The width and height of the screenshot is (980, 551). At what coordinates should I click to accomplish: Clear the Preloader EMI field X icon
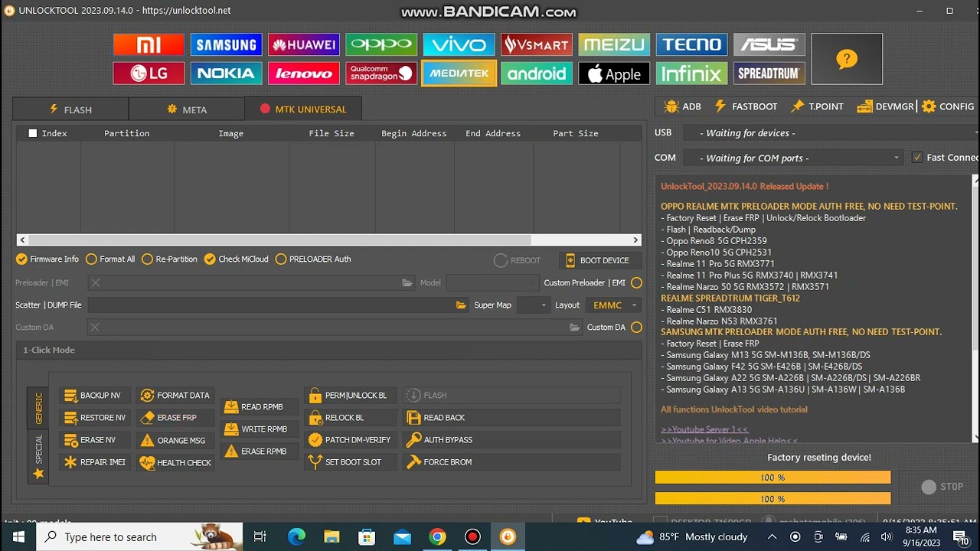[x=95, y=283]
